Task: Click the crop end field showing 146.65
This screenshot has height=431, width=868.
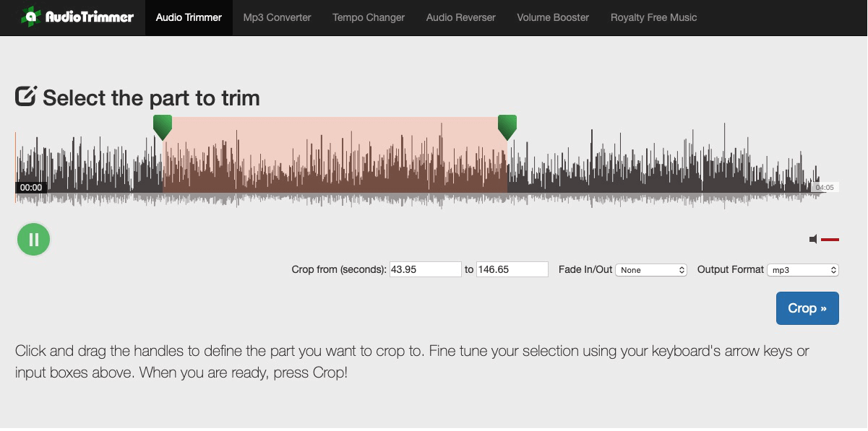Action: [x=512, y=269]
